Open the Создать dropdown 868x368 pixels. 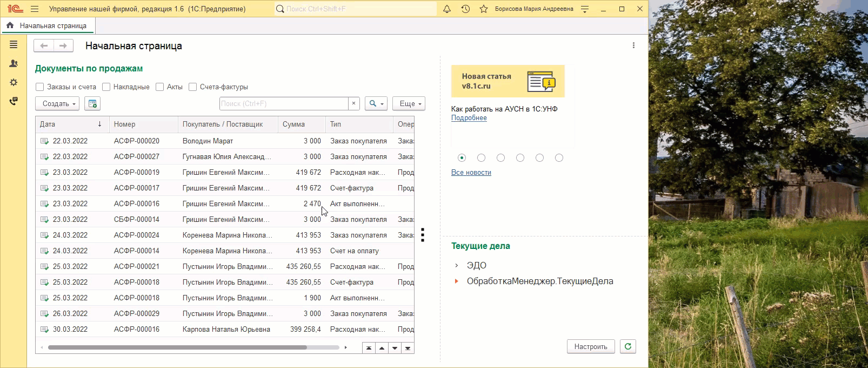[x=57, y=103]
